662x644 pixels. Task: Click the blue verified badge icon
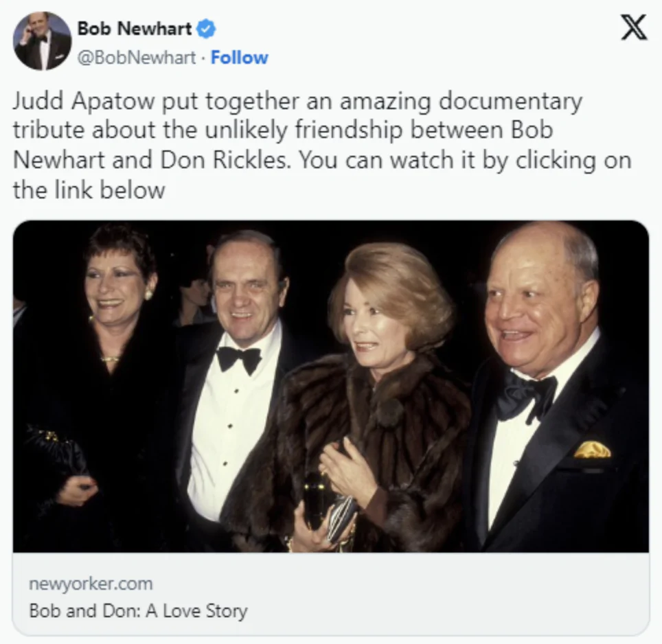click(x=206, y=29)
